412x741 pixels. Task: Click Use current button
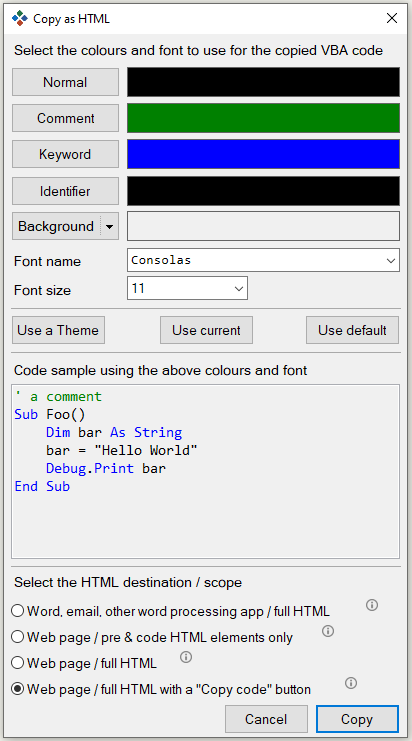(206, 330)
